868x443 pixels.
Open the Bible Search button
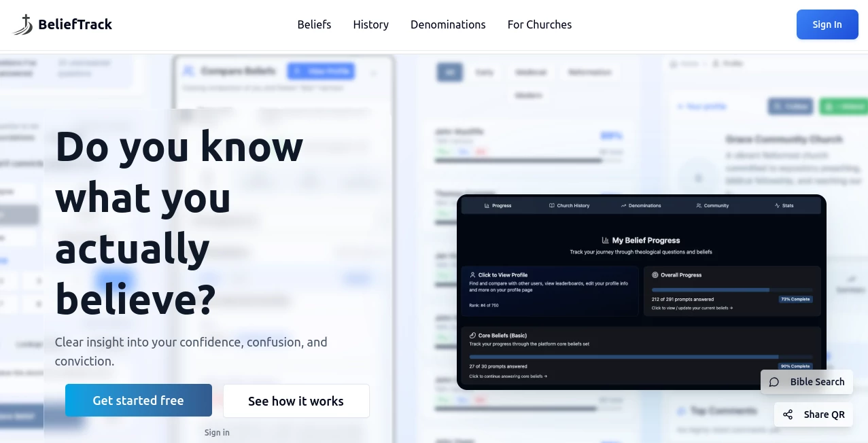coord(807,382)
